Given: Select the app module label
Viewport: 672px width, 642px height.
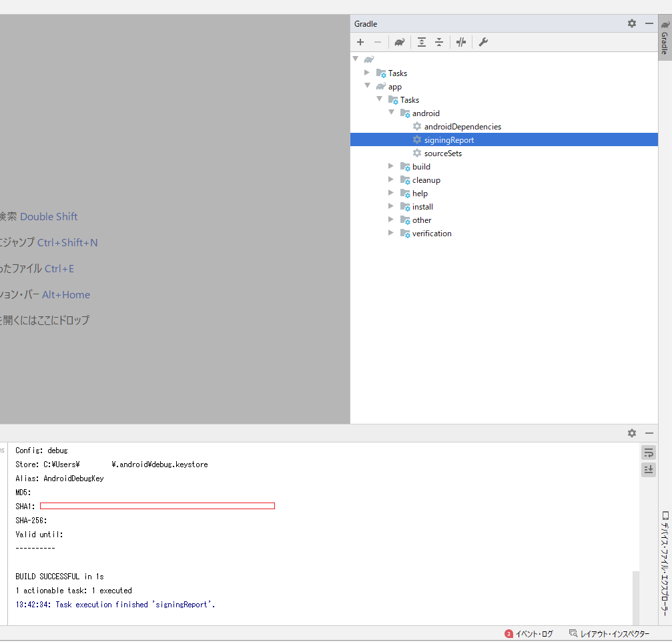Looking at the screenshot, I should [x=394, y=87].
